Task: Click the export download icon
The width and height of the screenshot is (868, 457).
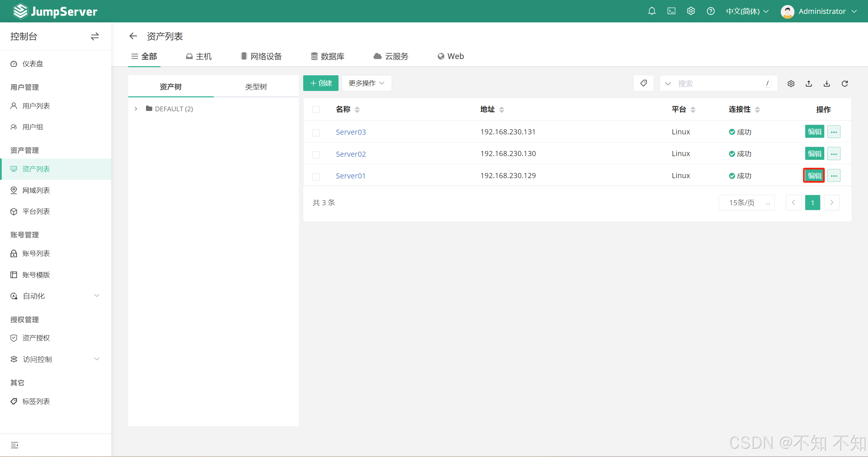Action: tap(827, 83)
